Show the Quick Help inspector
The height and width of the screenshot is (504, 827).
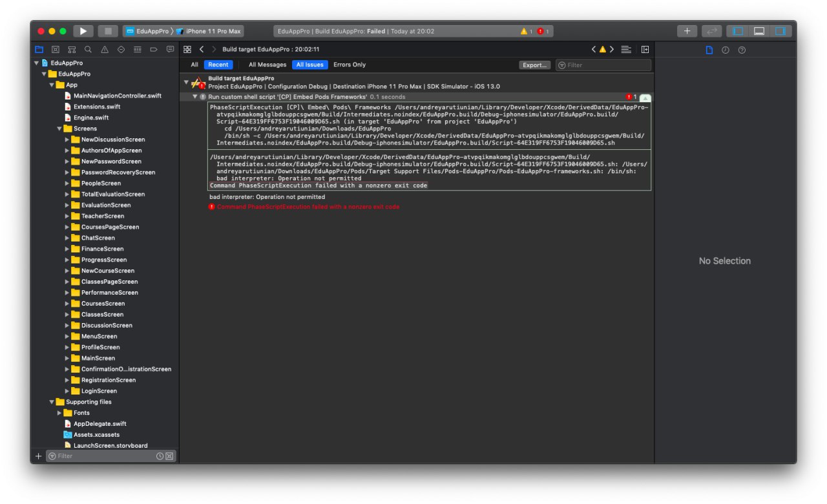point(742,50)
